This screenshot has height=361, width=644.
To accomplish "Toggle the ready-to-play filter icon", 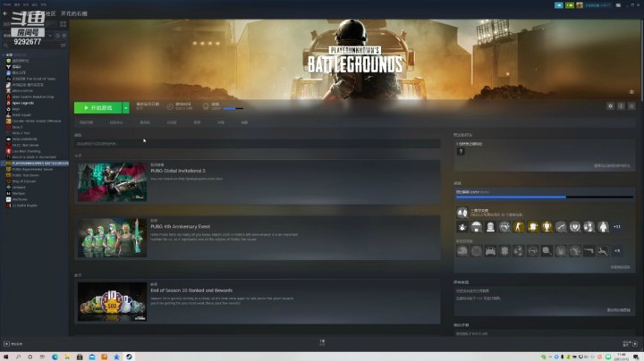I will 64,36.
